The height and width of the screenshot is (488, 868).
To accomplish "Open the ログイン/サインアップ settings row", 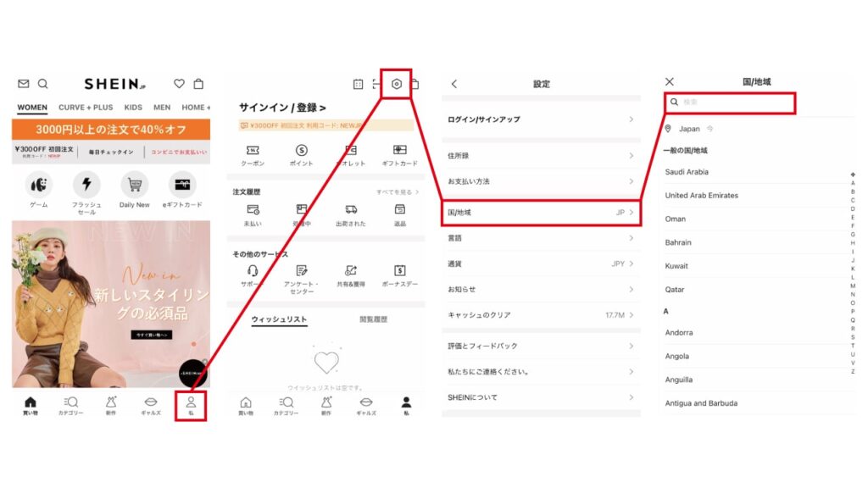I will tap(541, 119).
